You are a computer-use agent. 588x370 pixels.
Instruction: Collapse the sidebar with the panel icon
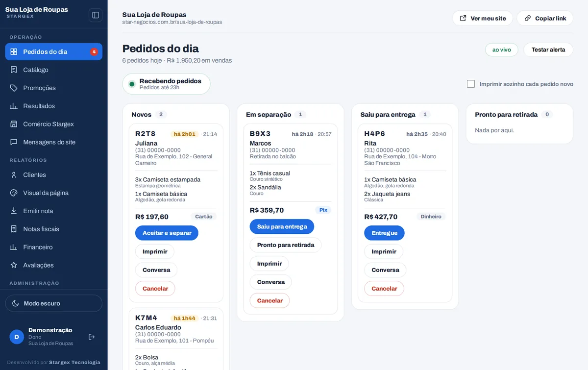[96, 15]
